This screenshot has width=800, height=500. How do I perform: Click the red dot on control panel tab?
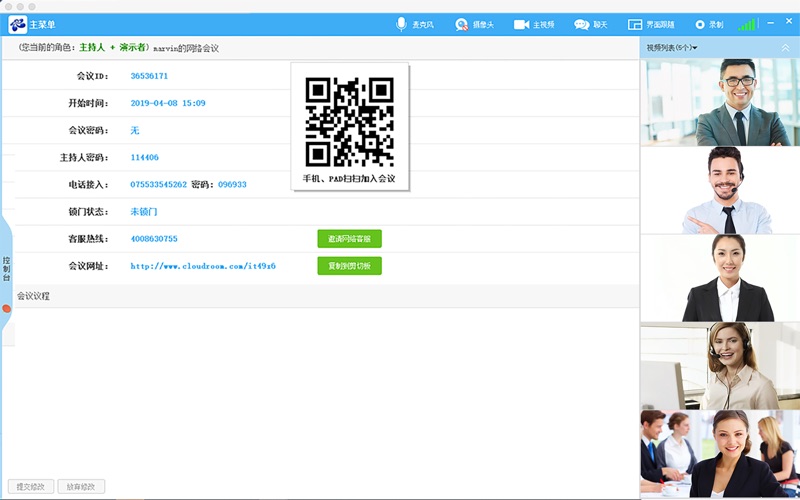[6, 308]
